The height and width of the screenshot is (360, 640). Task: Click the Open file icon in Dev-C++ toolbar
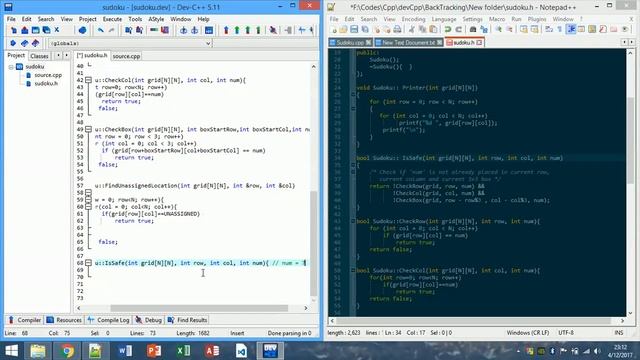tap(24, 30)
